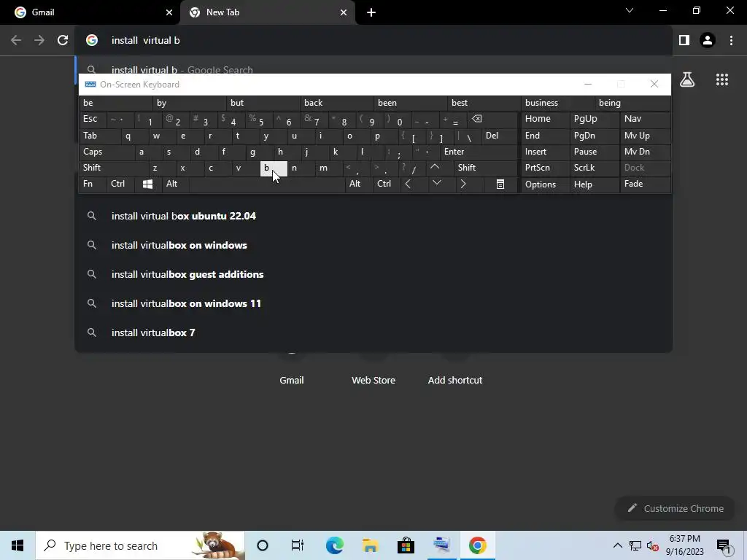This screenshot has width=747, height=560.
Task: Open the Windows Start button
Action: pos(18,545)
